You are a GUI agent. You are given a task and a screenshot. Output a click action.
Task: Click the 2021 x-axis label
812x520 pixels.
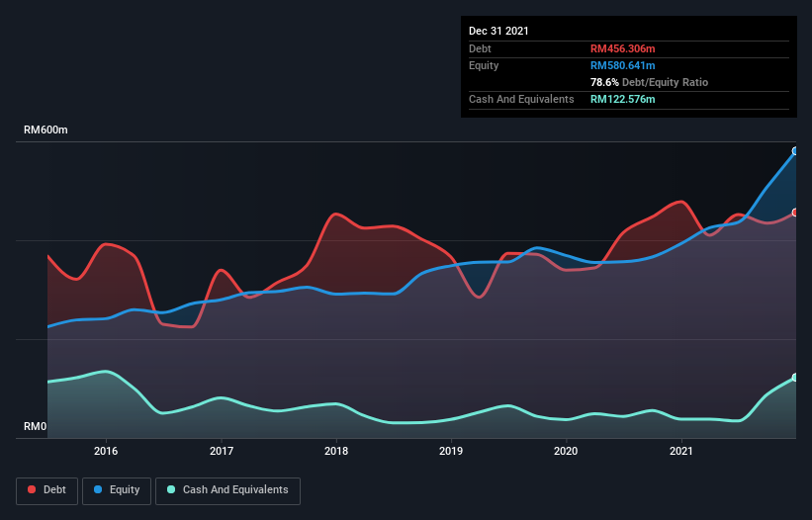(681, 451)
